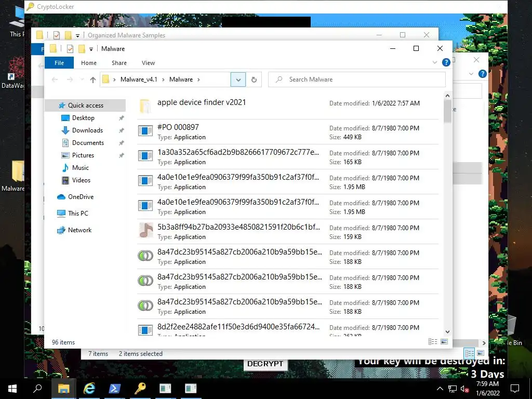Click the network icon in system tray

pos(453,389)
